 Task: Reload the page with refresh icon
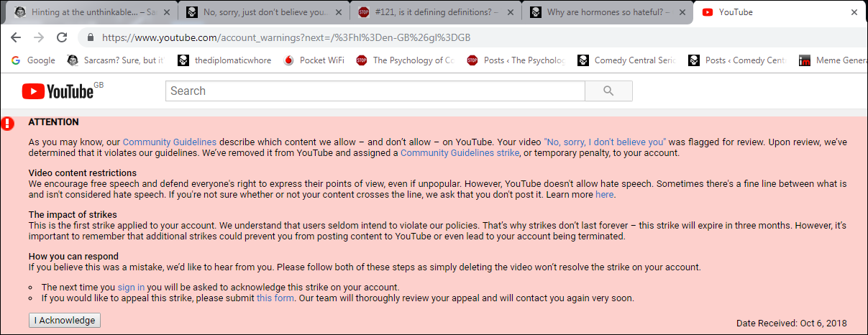tap(62, 37)
